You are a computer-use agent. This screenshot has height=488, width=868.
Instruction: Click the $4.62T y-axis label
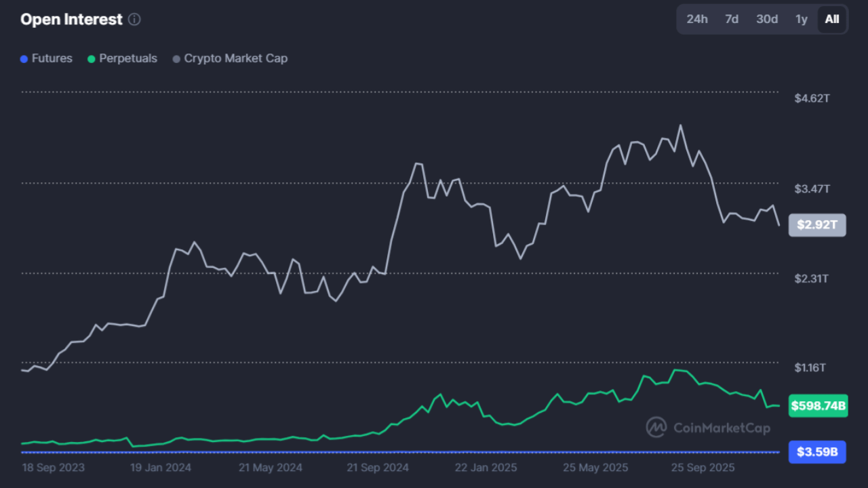[x=812, y=98]
